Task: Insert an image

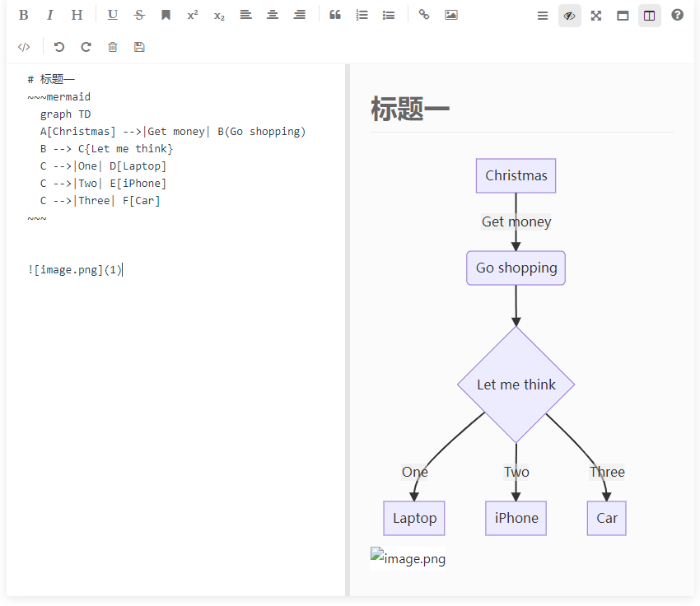Action: click(450, 15)
